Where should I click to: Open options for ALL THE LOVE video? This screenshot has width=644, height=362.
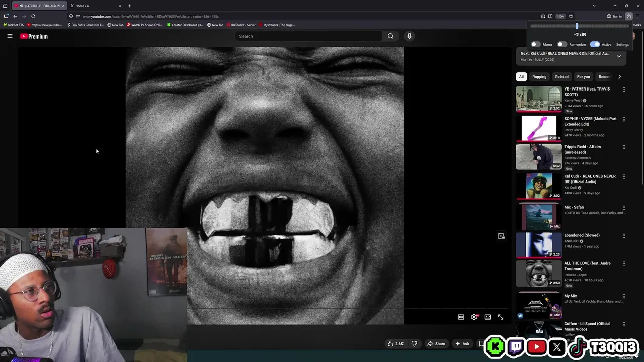[x=624, y=264]
